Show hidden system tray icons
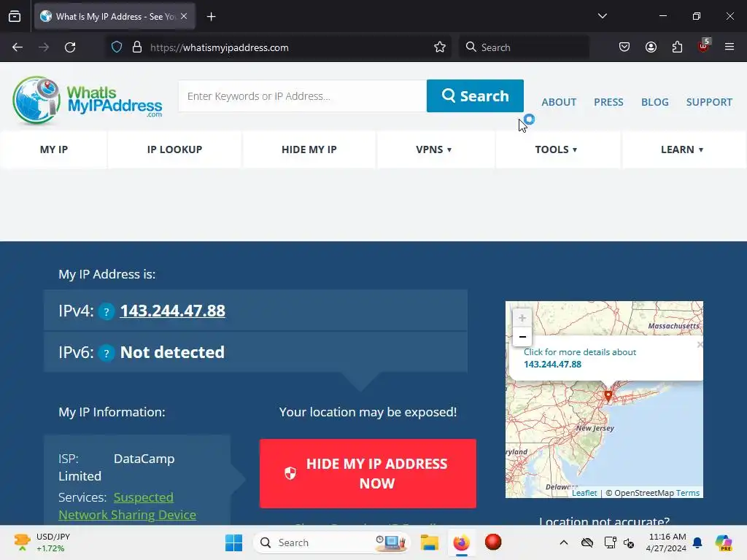Screen dimensions: 747x560 point(564,542)
